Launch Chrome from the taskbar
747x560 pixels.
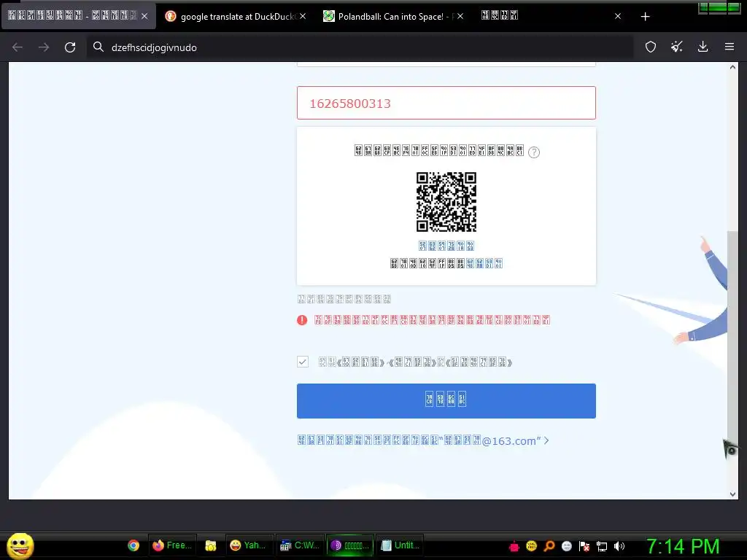133,545
